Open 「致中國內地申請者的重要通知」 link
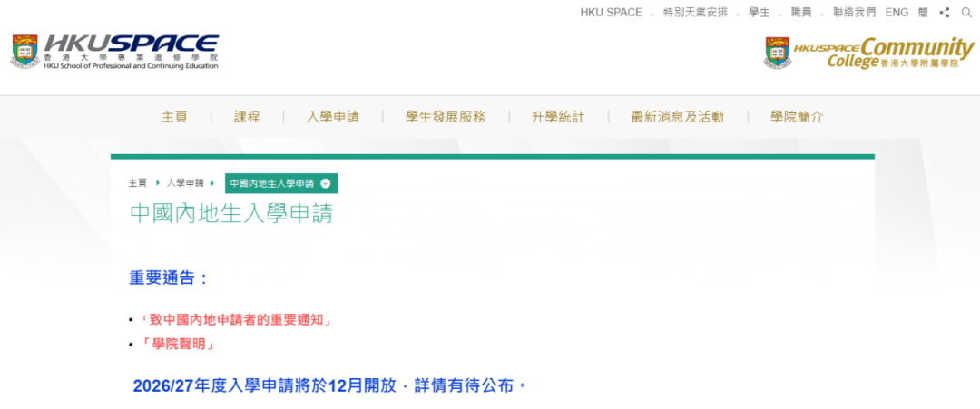980x409 pixels. tap(235, 320)
